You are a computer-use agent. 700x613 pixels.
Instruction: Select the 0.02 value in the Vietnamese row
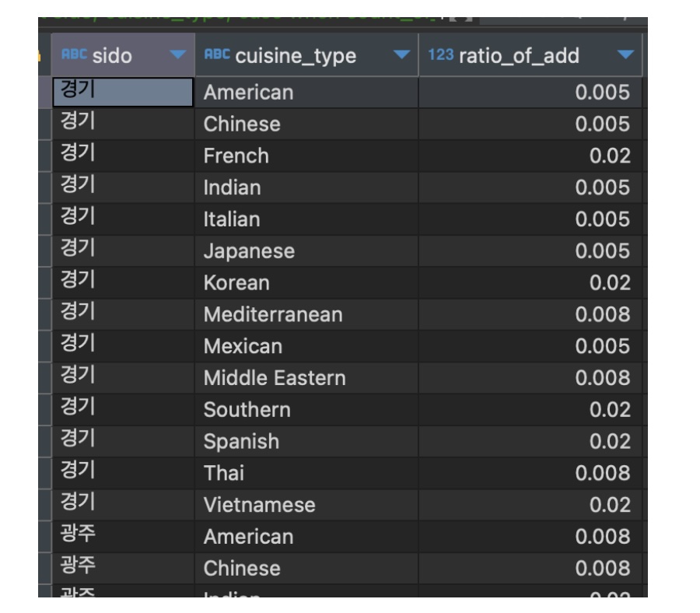click(530, 505)
